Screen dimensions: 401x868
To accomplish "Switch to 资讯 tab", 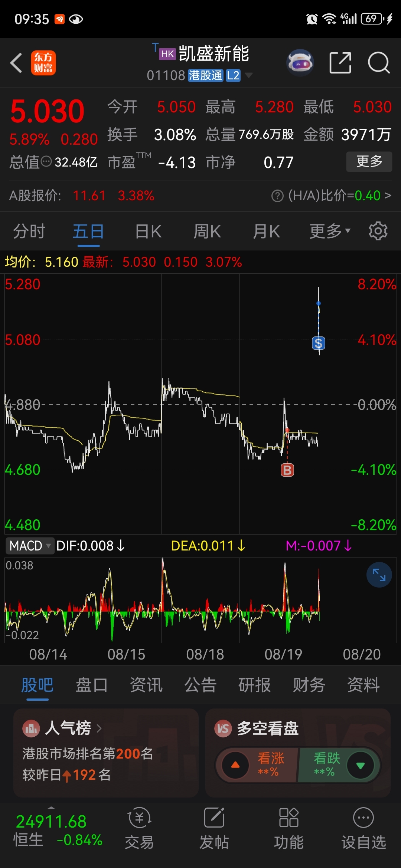I will 146,685.
